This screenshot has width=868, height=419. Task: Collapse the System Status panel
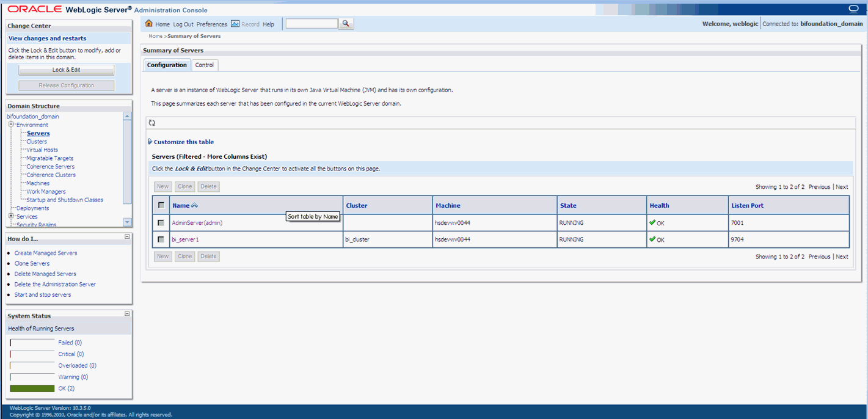(127, 313)
